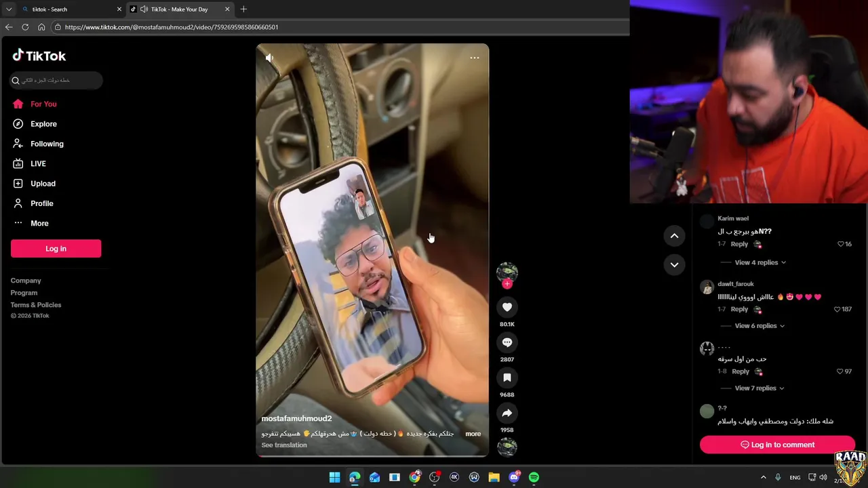Open a new browser tab
Screen dimensions: 868x488
click(x=243, y=9)
